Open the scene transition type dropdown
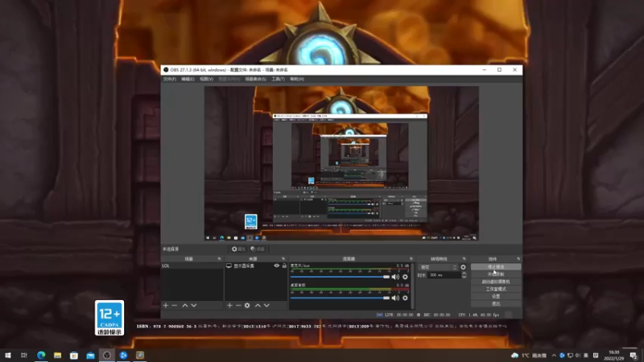This screenshot has height=362, width=644. click(438, 267)
